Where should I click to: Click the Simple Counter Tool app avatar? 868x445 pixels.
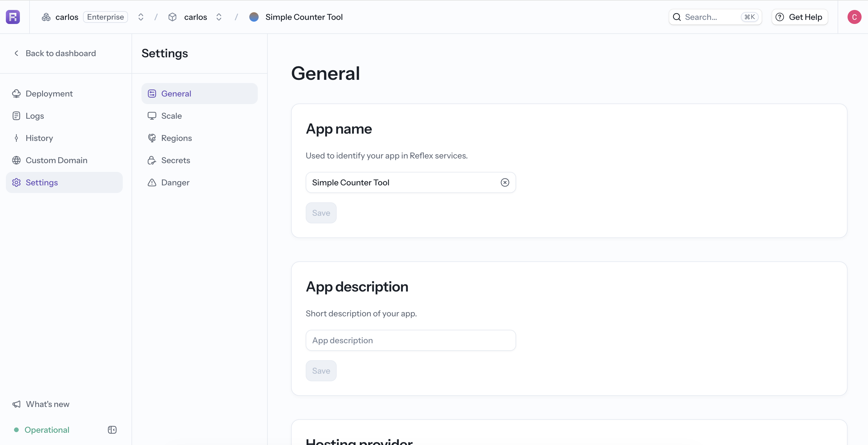[x=254, y=17]
